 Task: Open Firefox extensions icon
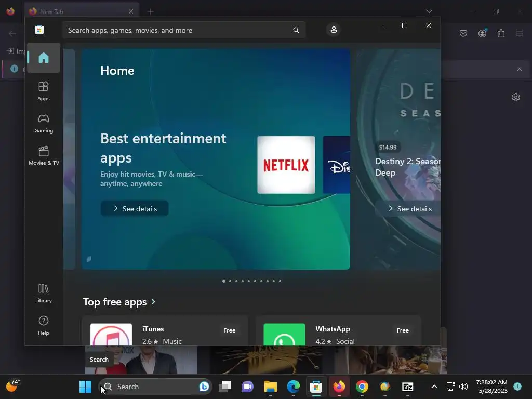click(501, 33)
